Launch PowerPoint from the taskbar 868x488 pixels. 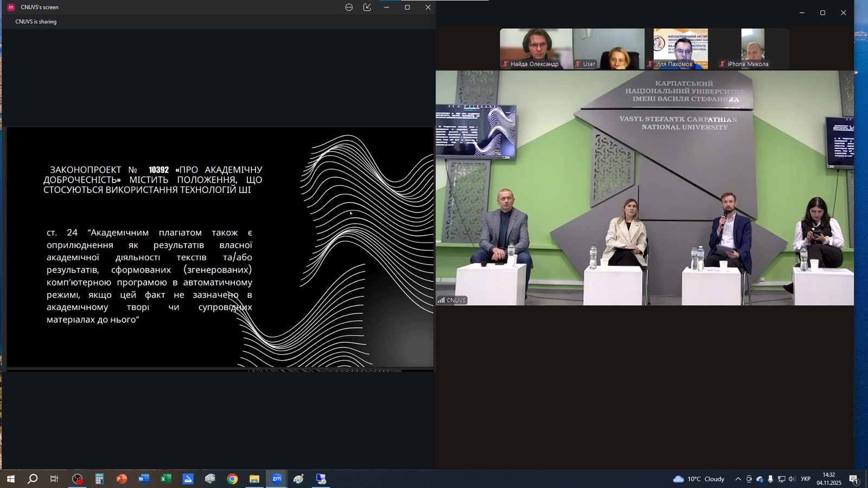[x=121, y=479]
